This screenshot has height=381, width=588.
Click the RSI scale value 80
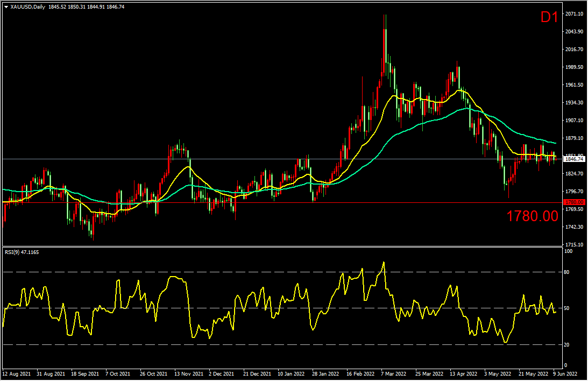[x=566, y=272]
